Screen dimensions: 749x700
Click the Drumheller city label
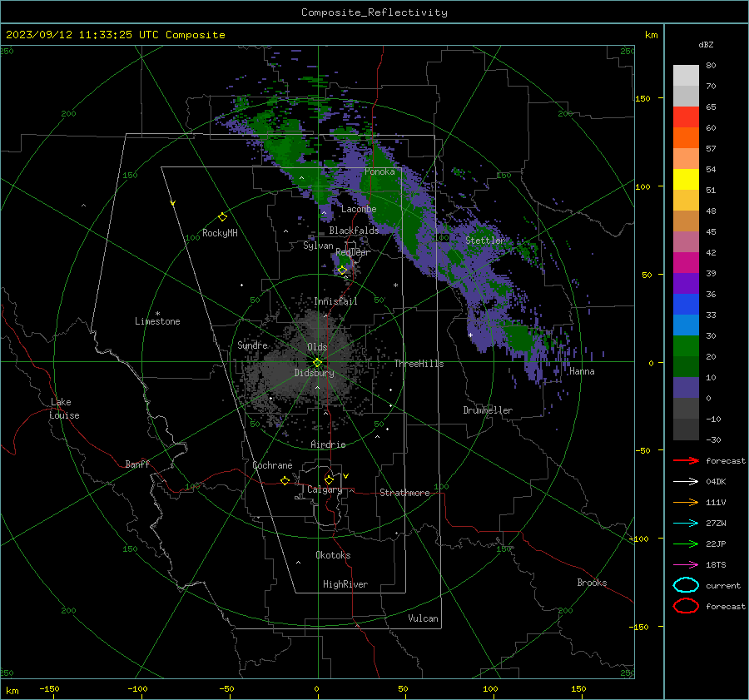coord(488,410)
